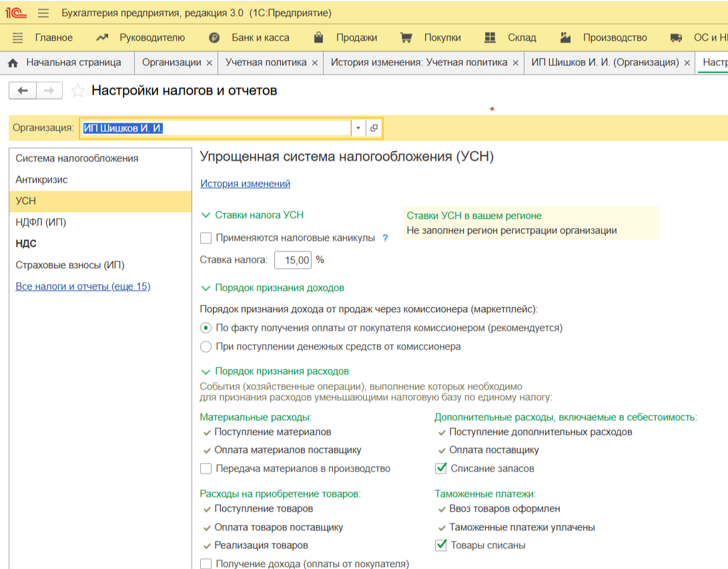
Task: Open the История изменений link
Action: point(245,184)
